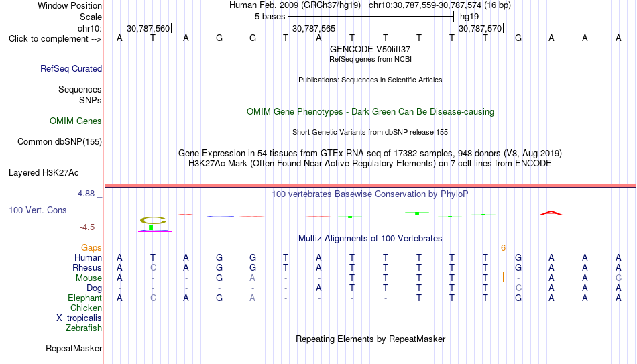Click the -4.5 PhyloP minimum value label
The image size is (637, 364).
tap(87, 227)
